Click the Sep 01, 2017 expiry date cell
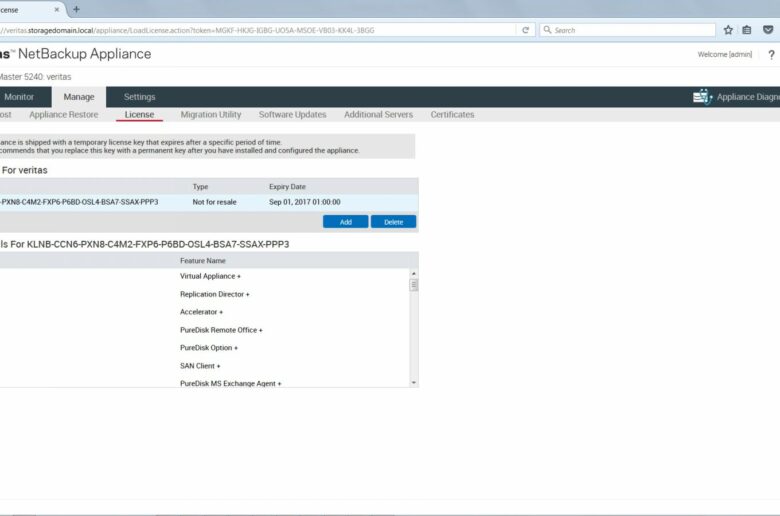 point(305,202)
